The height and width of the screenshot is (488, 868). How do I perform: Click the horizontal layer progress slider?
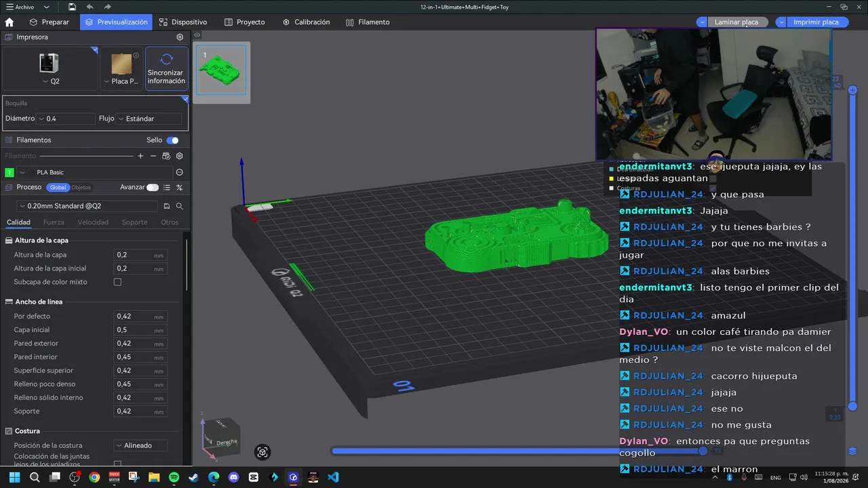[519, 451]
